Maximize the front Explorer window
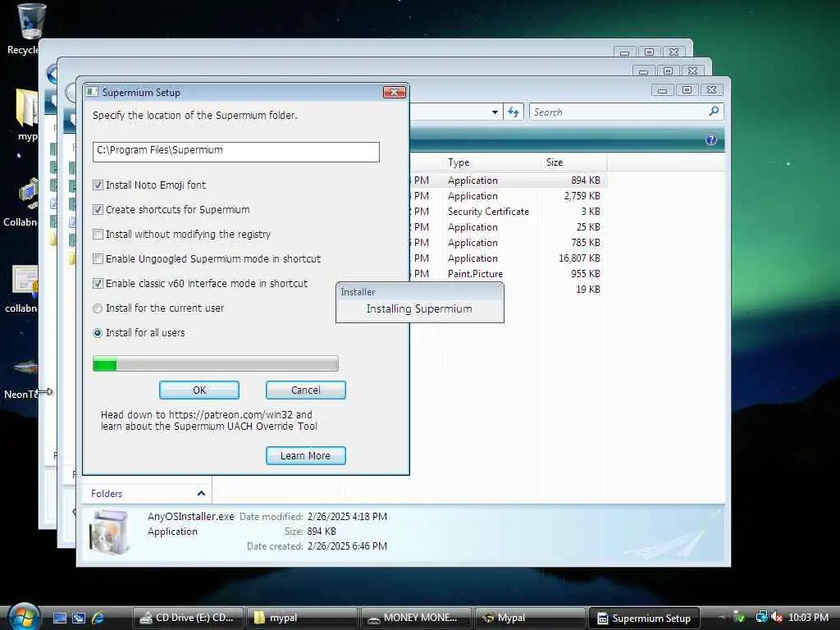The image size is (840, 630). pyautogui.click(x=687, y=90)
